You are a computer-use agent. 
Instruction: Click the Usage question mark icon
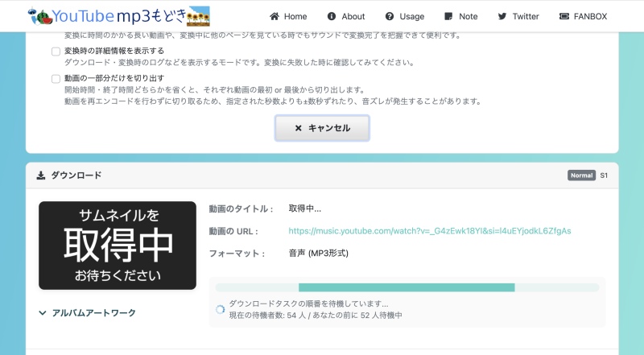click(x=390, y=16)
